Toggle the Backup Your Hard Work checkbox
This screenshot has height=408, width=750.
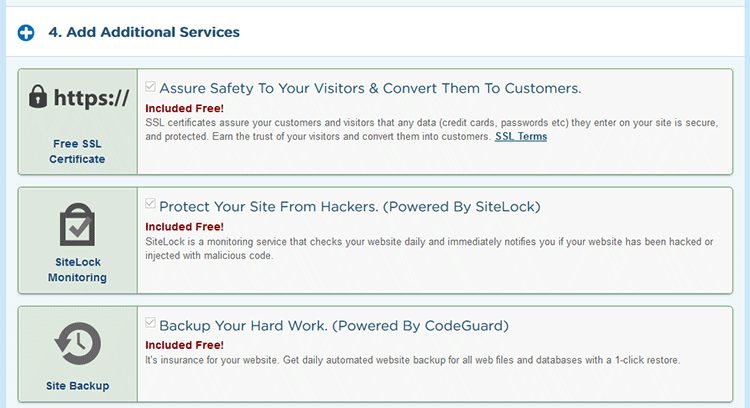(150, 323)
